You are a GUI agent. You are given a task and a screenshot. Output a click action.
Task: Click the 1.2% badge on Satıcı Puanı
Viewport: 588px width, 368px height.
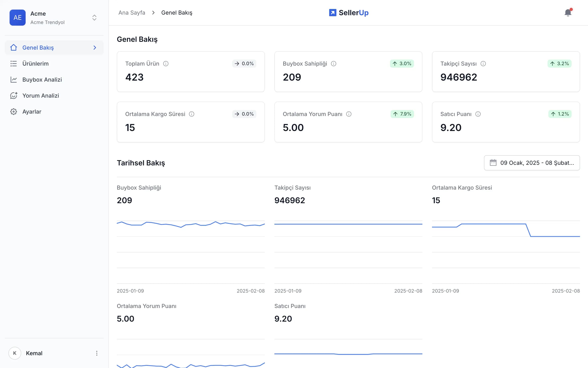tap(560, 114)
